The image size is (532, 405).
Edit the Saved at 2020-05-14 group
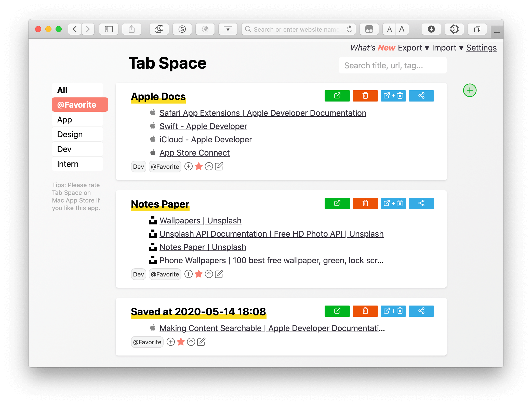coord(201,342)
